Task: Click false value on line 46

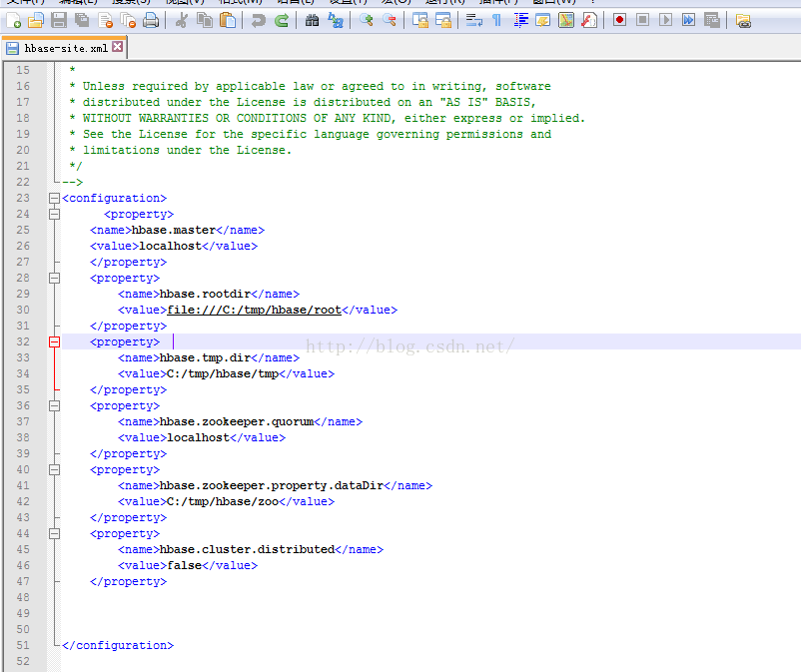Action: pyautogui.click(x=185, y=565)
